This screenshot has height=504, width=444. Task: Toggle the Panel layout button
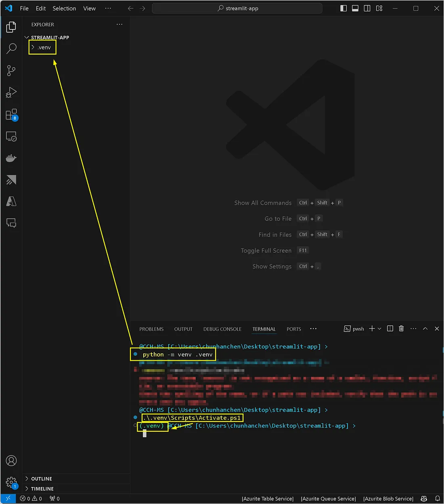pyautogui.click(x=355, y=8)
